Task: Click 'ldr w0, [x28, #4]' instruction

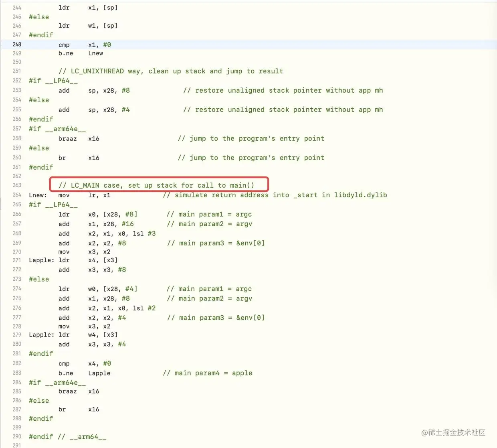Action: 98,289
